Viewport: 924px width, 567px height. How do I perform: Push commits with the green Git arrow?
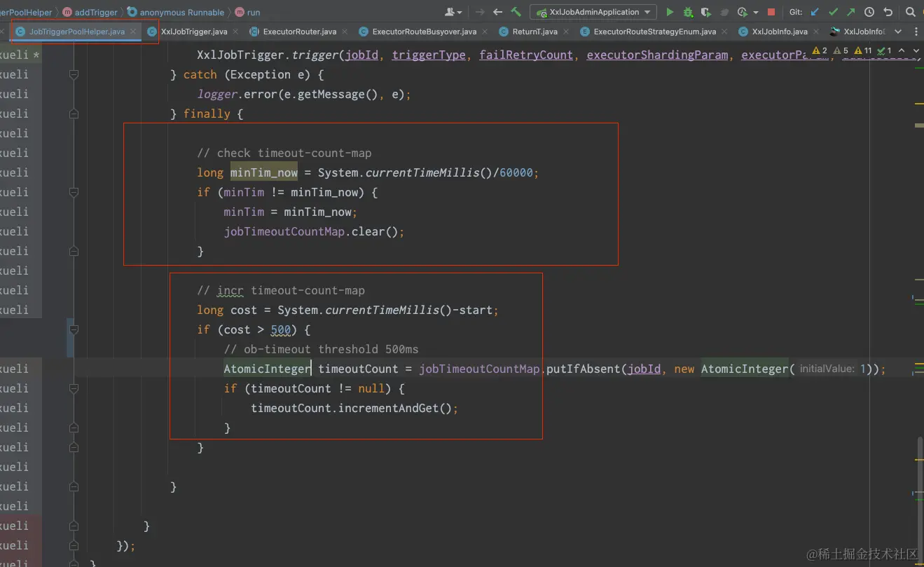[x=850, y=12]
